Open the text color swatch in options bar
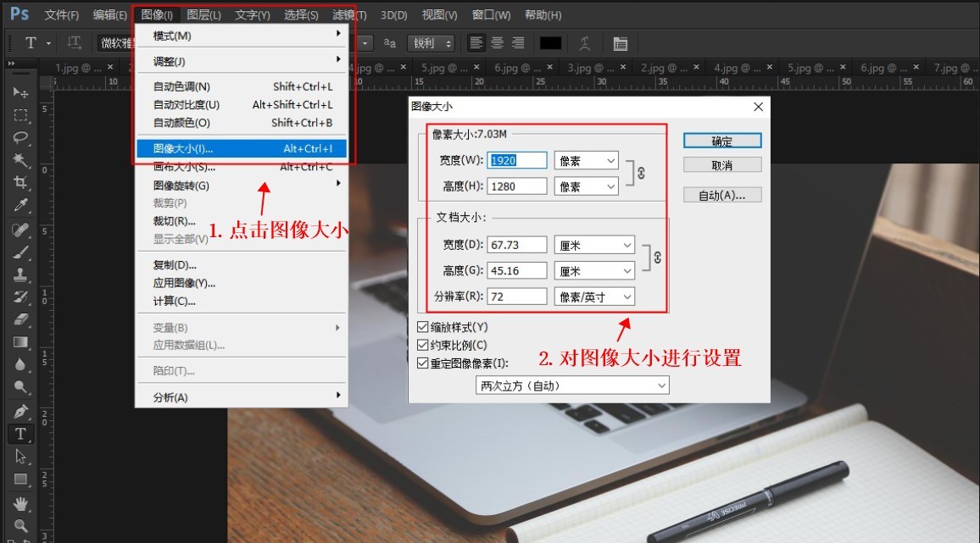 550,43
